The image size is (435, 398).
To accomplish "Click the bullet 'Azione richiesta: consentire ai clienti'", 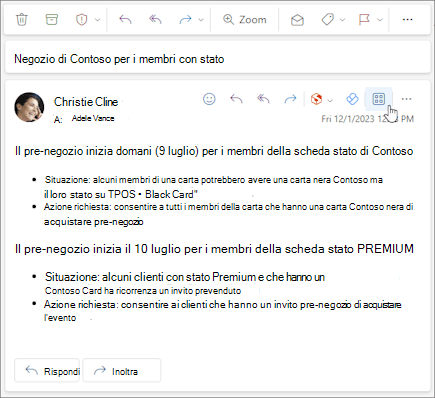I will coord(223,305).
